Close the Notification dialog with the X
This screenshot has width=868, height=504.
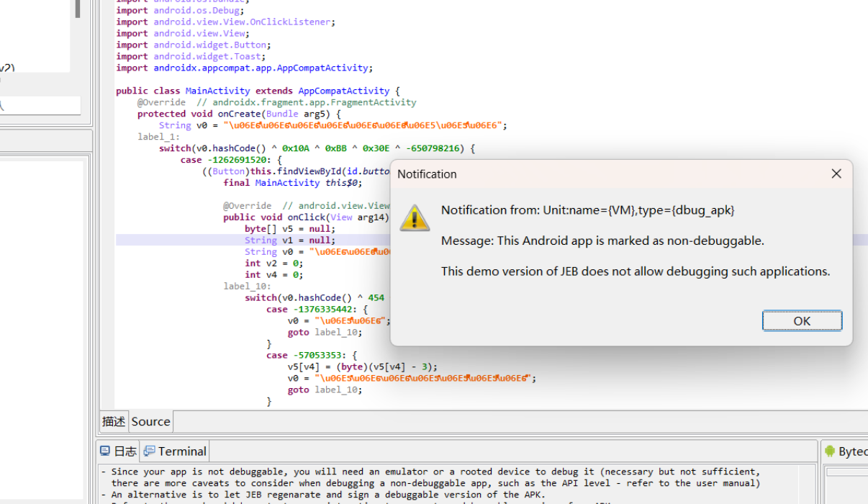point(836,174)
